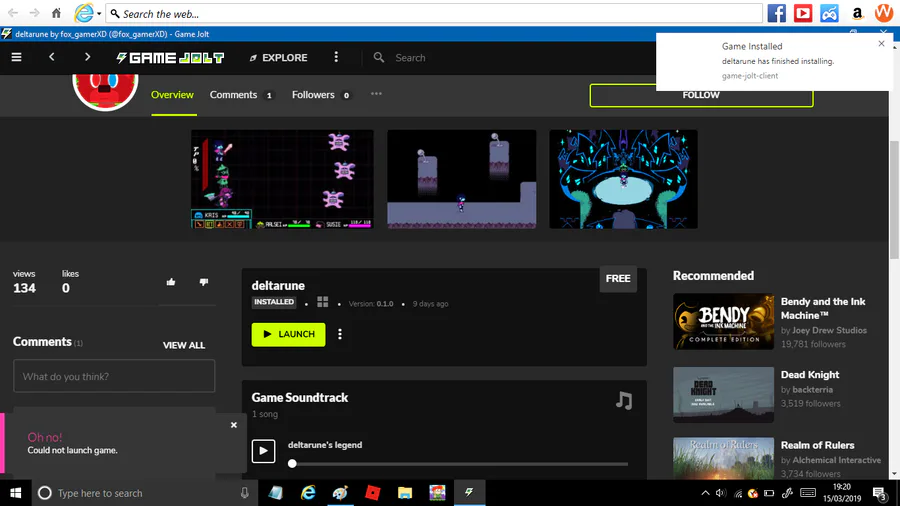Click the Bendy game cover thumbnail
The image size is (900, 506).
723,321
